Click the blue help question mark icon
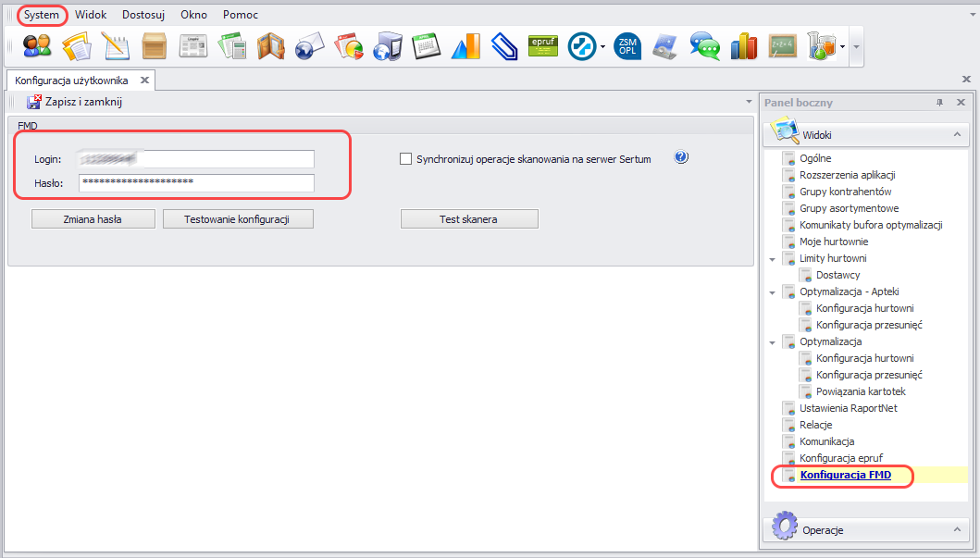The width and height of the screenshot is (980, 558). pyautogui.click(x=682, y=158)
